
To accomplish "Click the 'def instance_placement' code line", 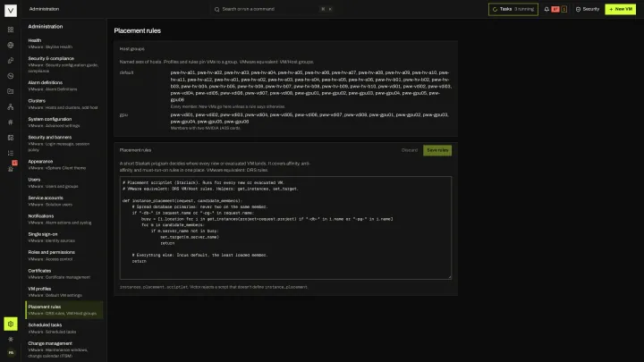I will (182, 201).
